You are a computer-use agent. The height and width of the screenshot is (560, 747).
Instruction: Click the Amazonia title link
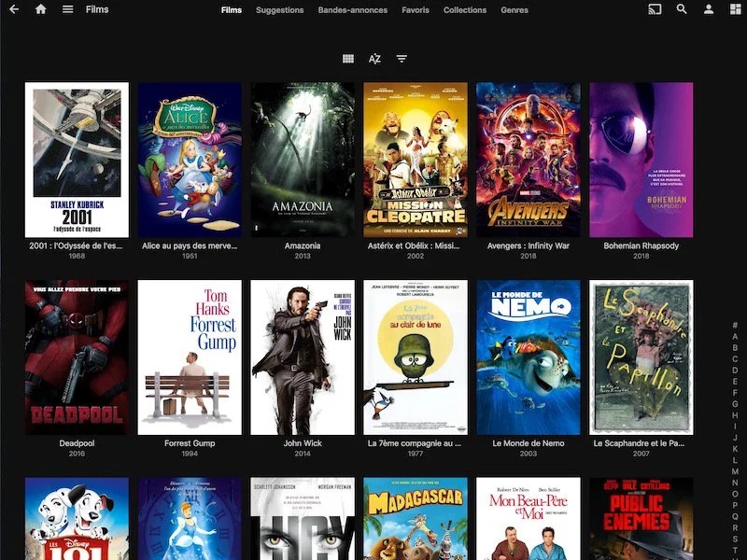pyautogui.click(x=303, y=245)
